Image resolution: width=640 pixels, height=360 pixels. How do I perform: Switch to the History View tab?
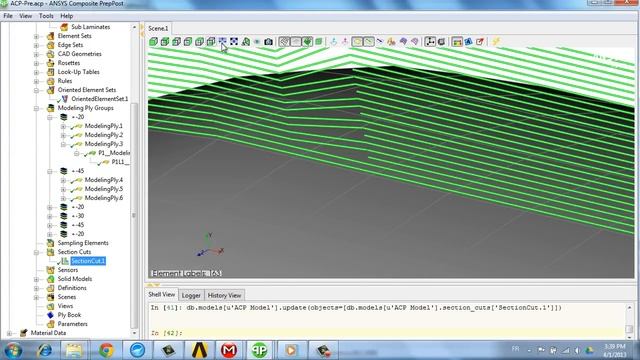224,295
